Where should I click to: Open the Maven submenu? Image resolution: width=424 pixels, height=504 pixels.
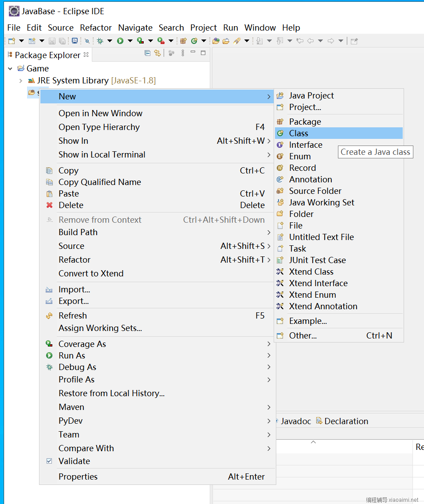pyautogui.click(x=157, y=407)
